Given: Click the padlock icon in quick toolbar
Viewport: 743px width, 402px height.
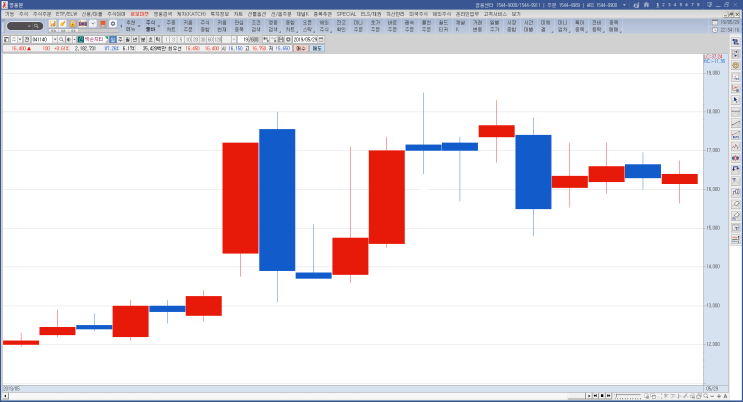Looking at the screenshot, I should tap(72, 24).
